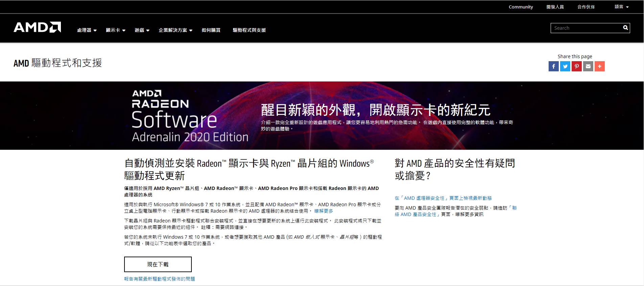Open 開發人員 link in top bar

click(x=555, y=7)
